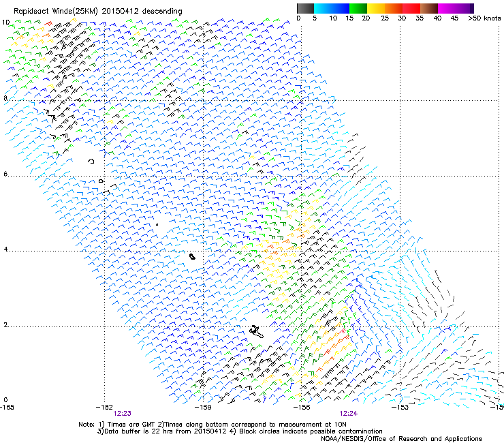The height and width of the screenshot is (443, 504).
Task: Click the 'Data buffer is 22 hrs' note line
Action: click(x=240, y=431)
